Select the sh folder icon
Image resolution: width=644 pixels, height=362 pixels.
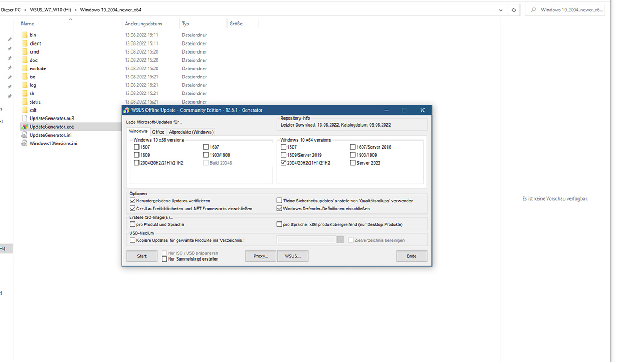coord(25,93)
